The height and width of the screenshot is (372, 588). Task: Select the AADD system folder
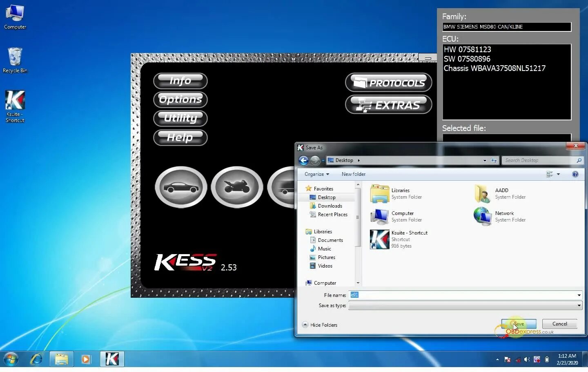[500, 194]
